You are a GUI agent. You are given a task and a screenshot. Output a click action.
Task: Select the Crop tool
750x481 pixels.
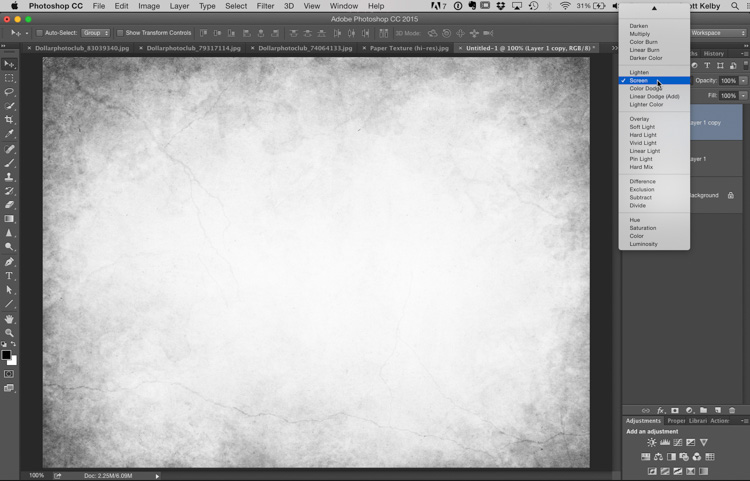10,120
